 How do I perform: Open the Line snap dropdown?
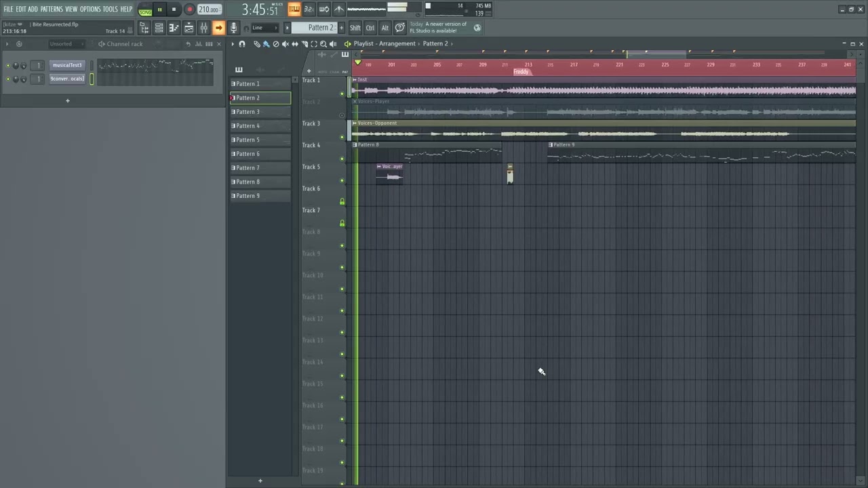pos(264,28)
